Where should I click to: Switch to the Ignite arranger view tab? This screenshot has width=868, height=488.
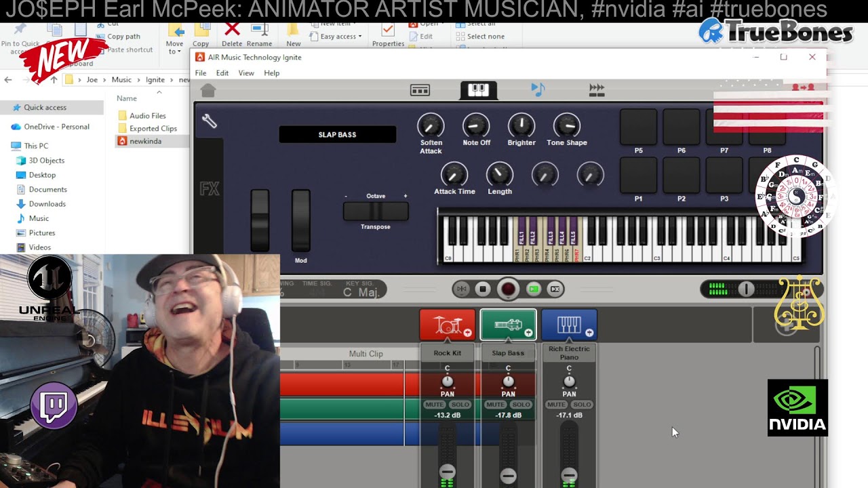(x=420, y=90)
